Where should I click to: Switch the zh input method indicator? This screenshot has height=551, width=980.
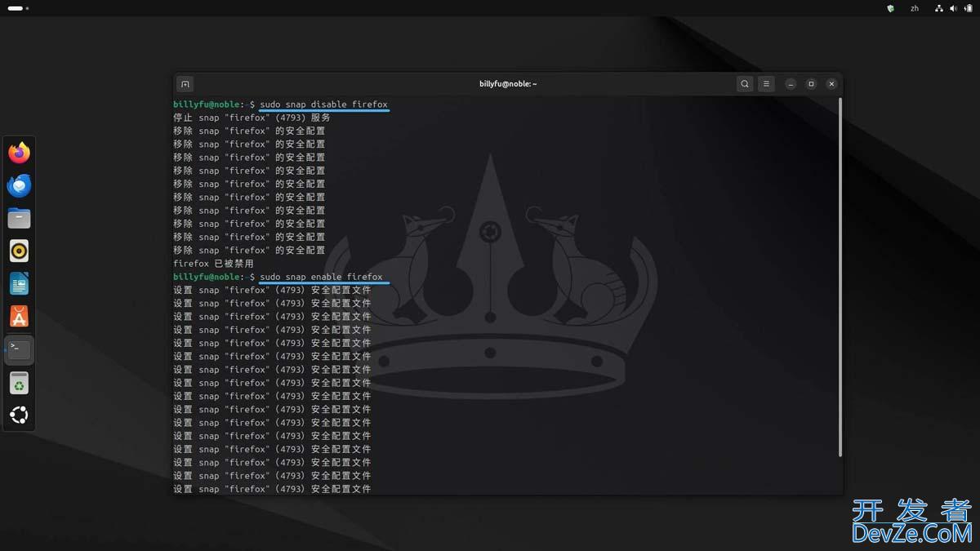tap(915, 8)
